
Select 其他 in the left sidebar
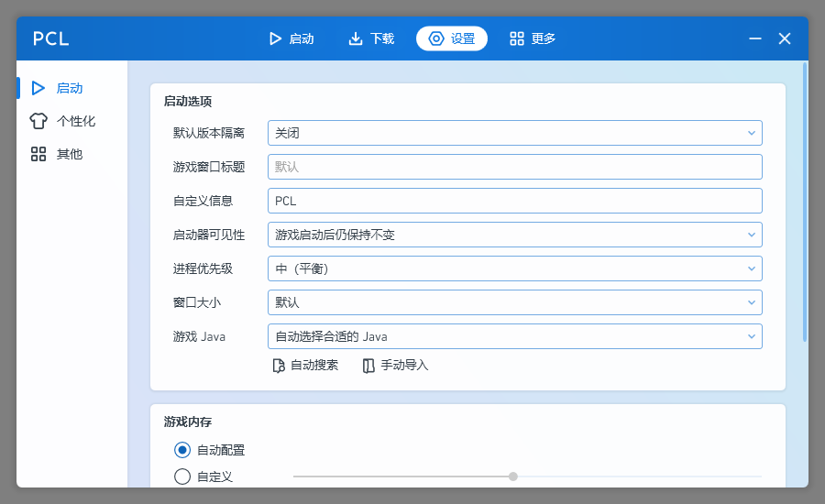click(x=72, y=154)
